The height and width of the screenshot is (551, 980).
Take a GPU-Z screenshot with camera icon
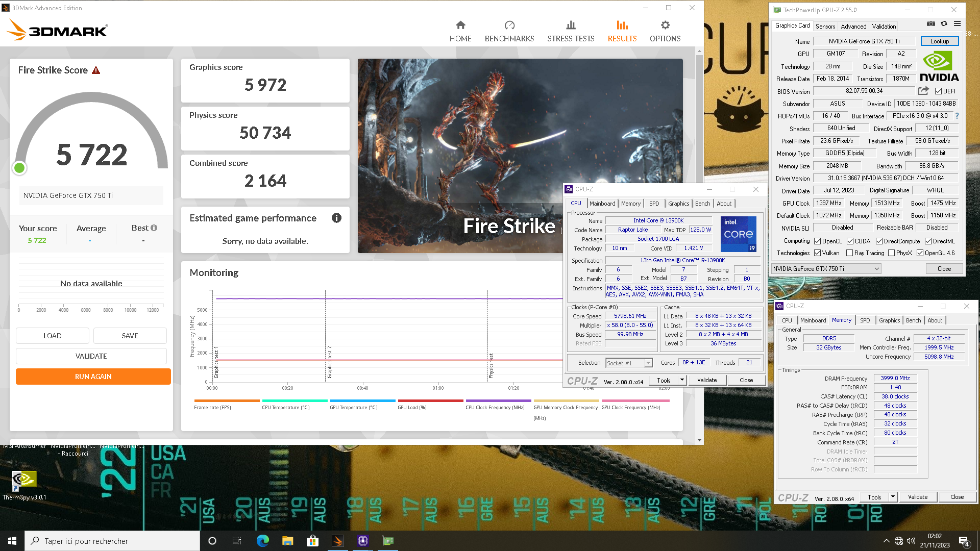[x=931, y=23]
